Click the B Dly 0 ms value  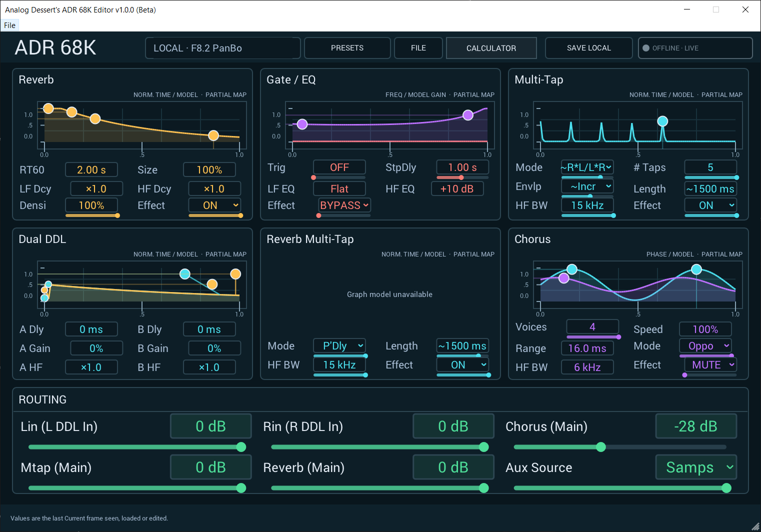[209, 329]
